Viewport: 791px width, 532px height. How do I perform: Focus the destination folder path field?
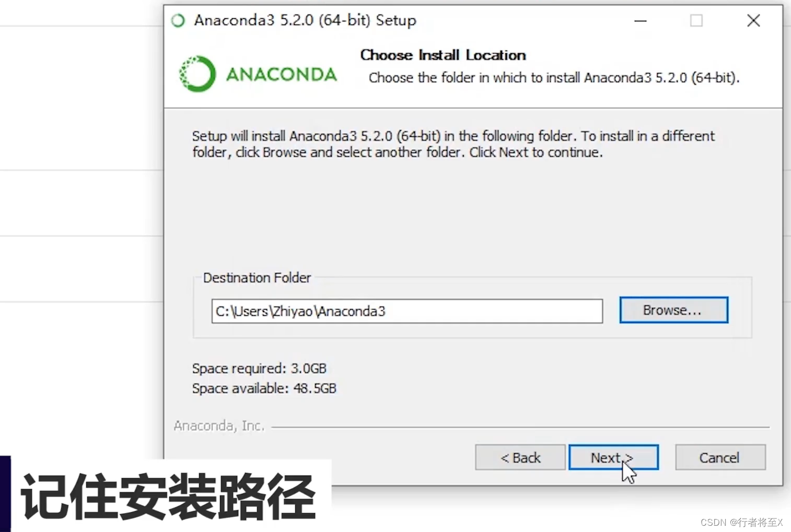[x=407, y=311]
